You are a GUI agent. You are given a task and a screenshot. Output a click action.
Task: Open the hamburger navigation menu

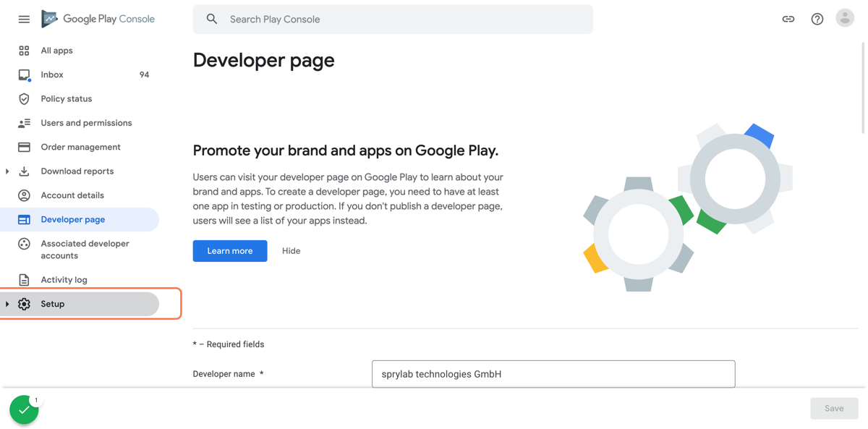[24, 20]
